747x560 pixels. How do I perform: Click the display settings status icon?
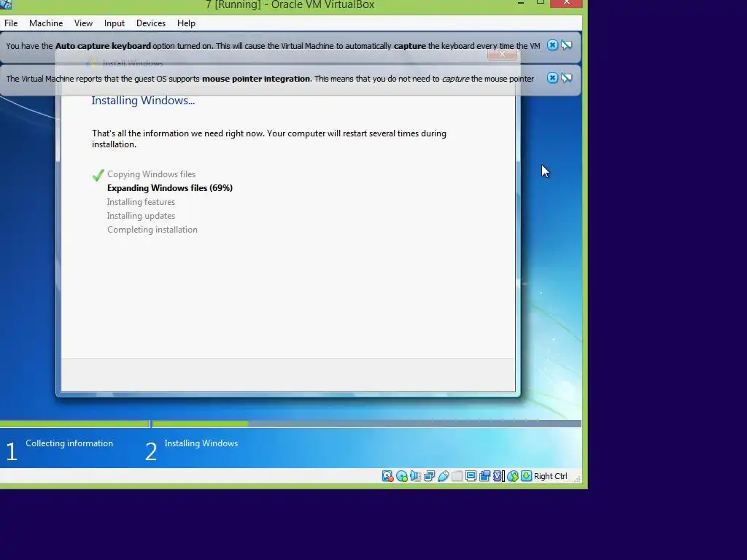[x=471, y=476]
